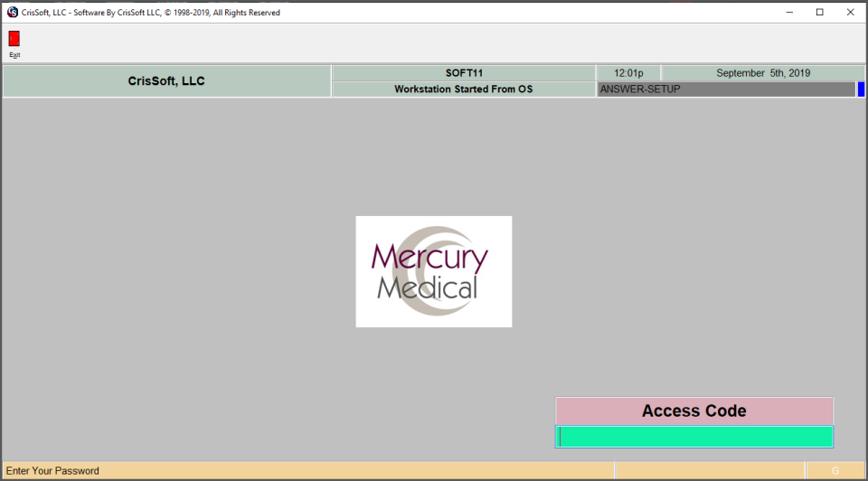Image resolution: width=868 pixels, height=481 pixels.
Task: Click the "CrisSoft, LLC" header panel
Action: tap(166, 80)
